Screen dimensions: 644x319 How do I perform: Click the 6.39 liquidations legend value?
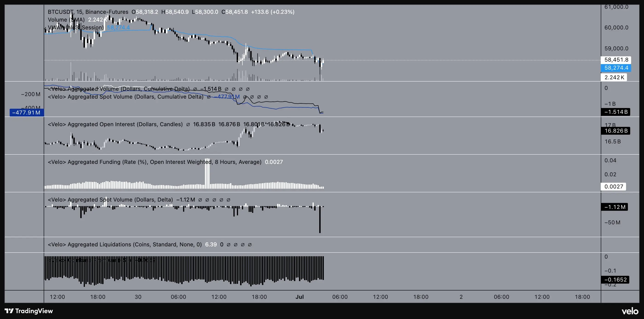pos(211,245)
